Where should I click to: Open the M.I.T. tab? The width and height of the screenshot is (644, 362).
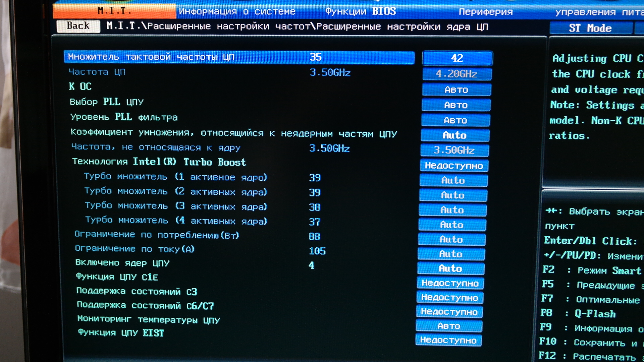(x=114, y=11)
